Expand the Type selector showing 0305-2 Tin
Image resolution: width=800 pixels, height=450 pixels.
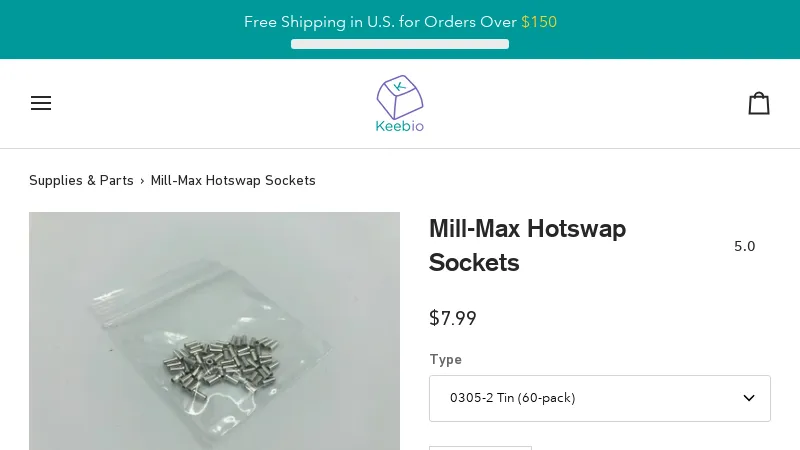tap(599, 398)
